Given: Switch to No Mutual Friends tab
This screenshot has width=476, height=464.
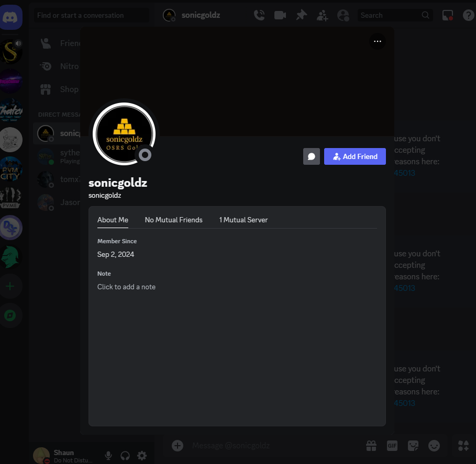Looking at the screenshot, I should click(174, 220).
